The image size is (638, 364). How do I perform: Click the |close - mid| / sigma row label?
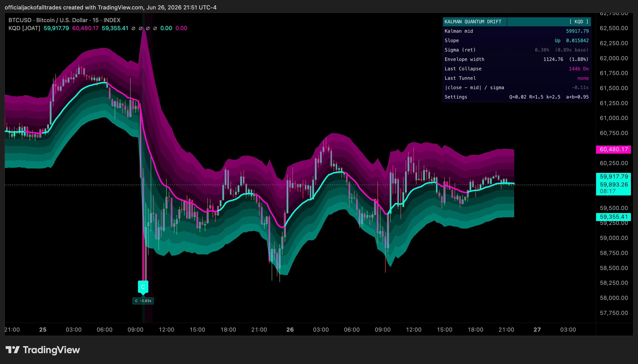point(474,87)
